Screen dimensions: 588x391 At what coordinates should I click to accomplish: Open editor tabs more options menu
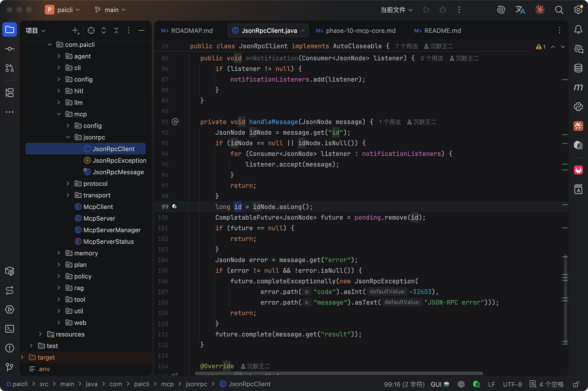[x=560, y=30]
